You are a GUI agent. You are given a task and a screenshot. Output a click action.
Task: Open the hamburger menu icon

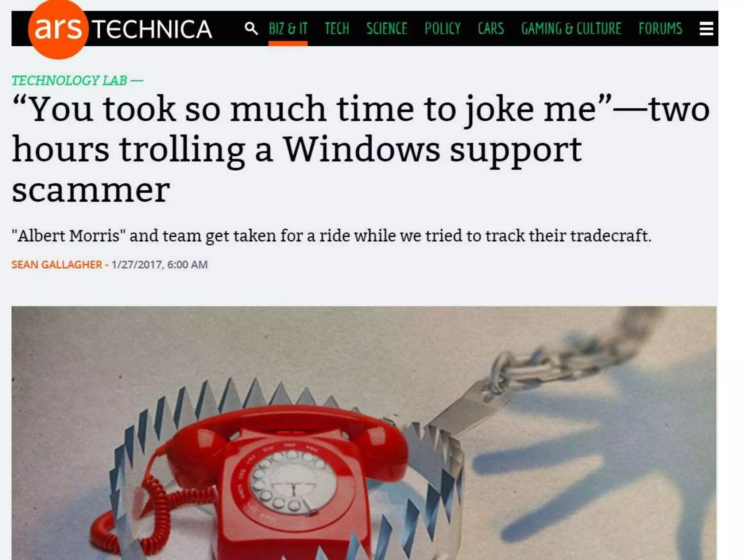pos(706,28)
